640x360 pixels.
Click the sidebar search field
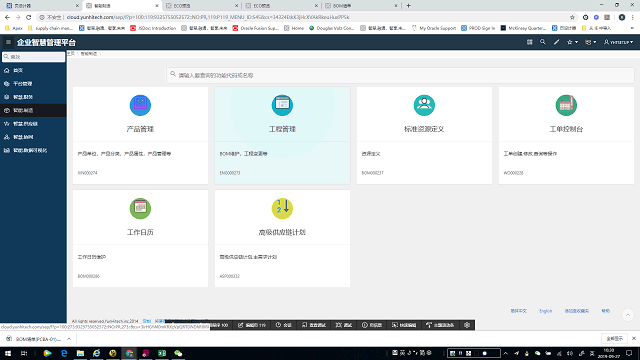pos(33,57)
